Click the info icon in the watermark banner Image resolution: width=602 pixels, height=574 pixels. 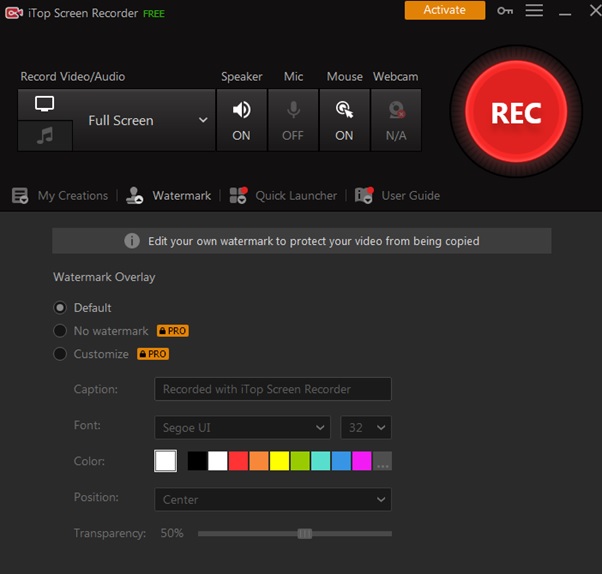click(x=132, y=241)
